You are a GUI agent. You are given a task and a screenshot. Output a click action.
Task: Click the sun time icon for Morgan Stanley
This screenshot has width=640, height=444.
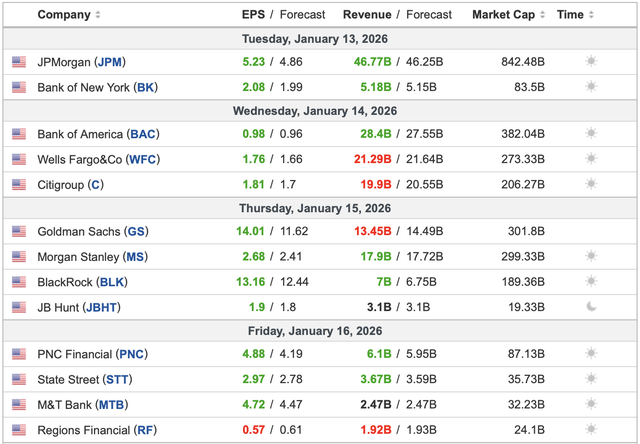coord(591,256)
